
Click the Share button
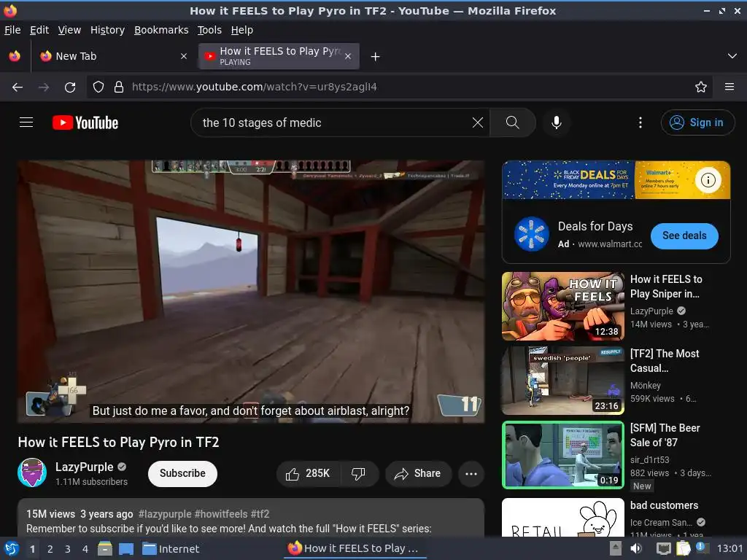(x=418, y=473)
